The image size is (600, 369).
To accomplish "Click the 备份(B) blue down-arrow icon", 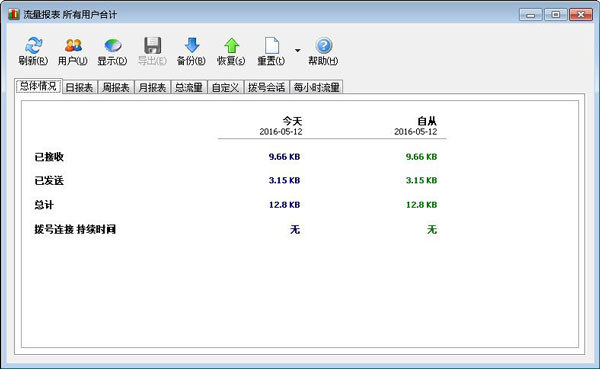I will click(x=192, y=45).
